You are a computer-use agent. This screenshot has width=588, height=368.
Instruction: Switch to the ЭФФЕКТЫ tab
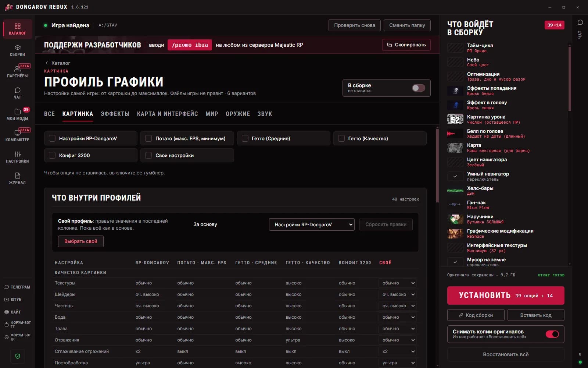pyautogui.click(x=115, y=114)
